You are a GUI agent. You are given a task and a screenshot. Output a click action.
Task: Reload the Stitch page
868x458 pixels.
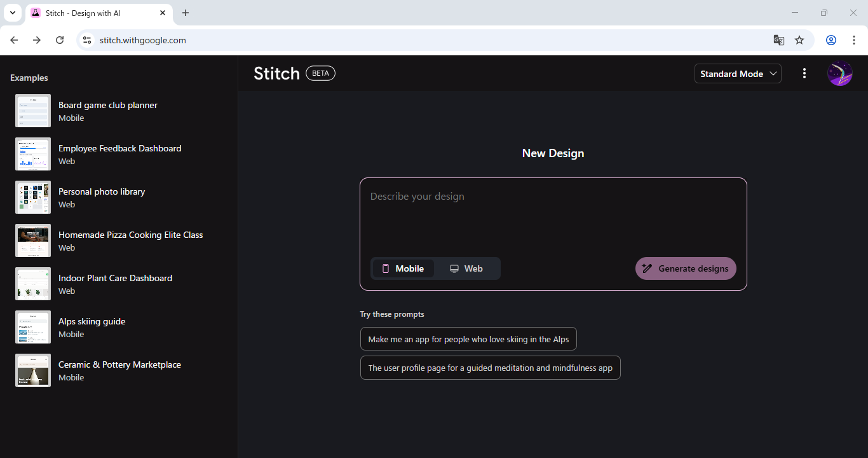pos(60,40)
